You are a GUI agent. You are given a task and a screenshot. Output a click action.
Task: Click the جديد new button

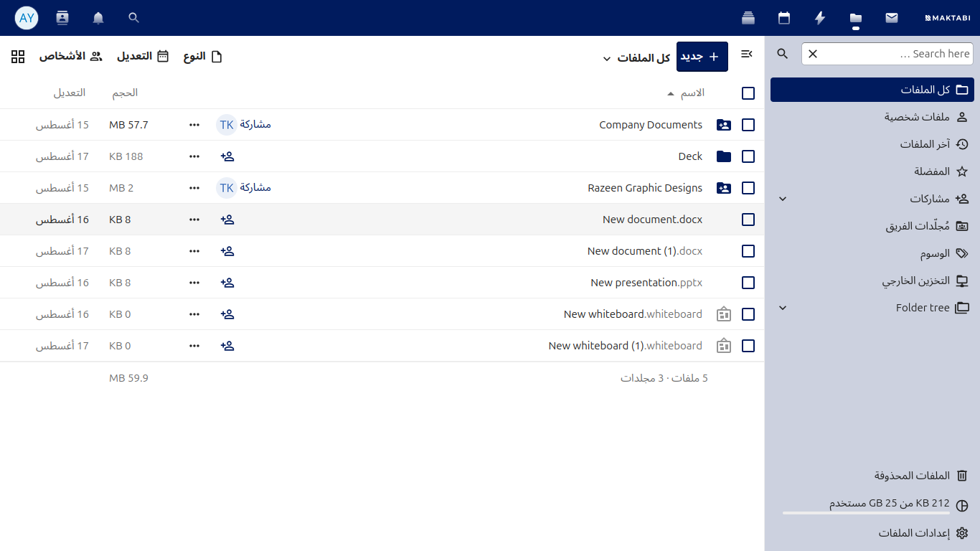click(702, 57)
